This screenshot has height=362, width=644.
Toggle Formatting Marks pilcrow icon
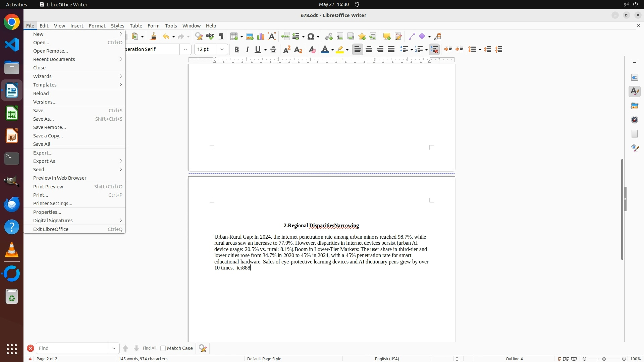[221, 37]
